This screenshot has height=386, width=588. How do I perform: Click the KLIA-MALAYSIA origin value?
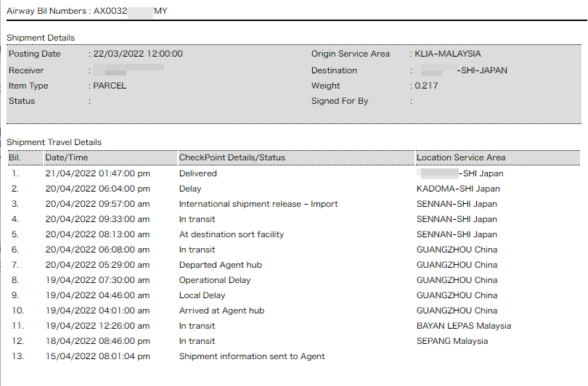(x=447, y=54)
